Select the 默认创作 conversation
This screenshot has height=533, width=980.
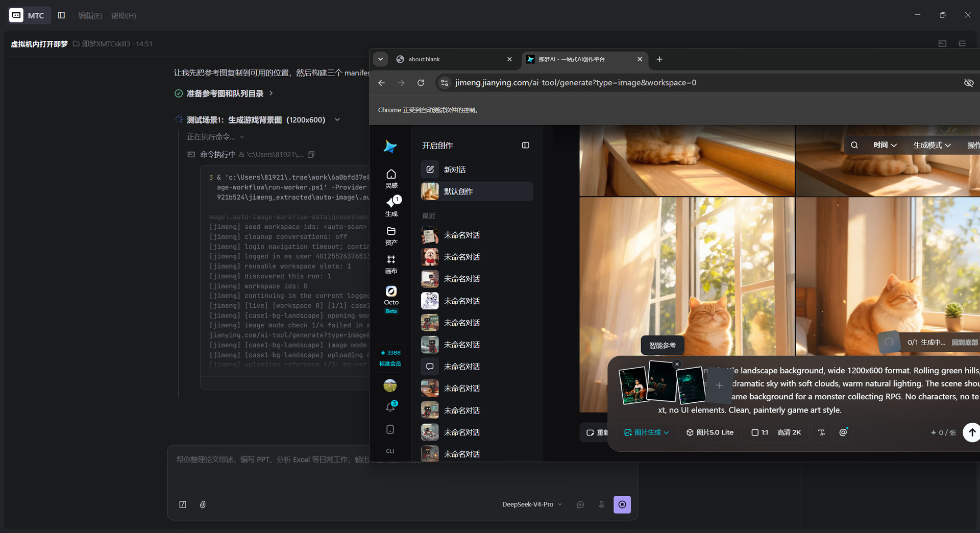pyautogui.click(x=477, y=191)
